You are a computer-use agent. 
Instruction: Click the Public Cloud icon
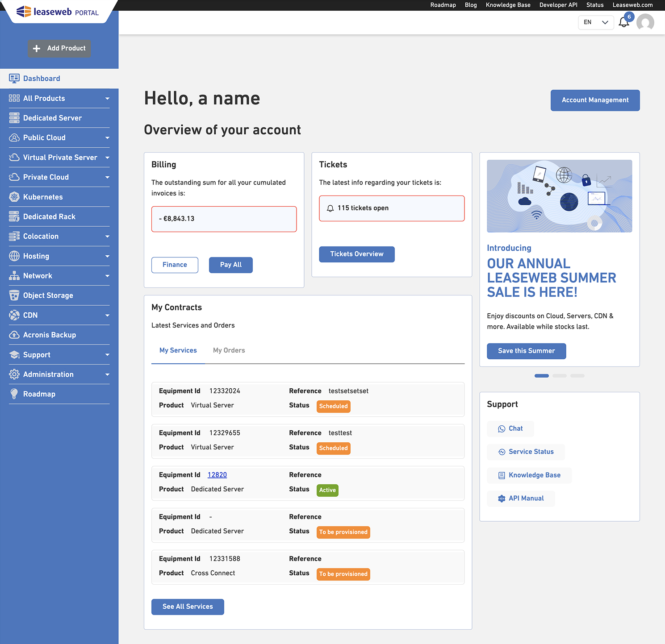(x=14, y=137)
